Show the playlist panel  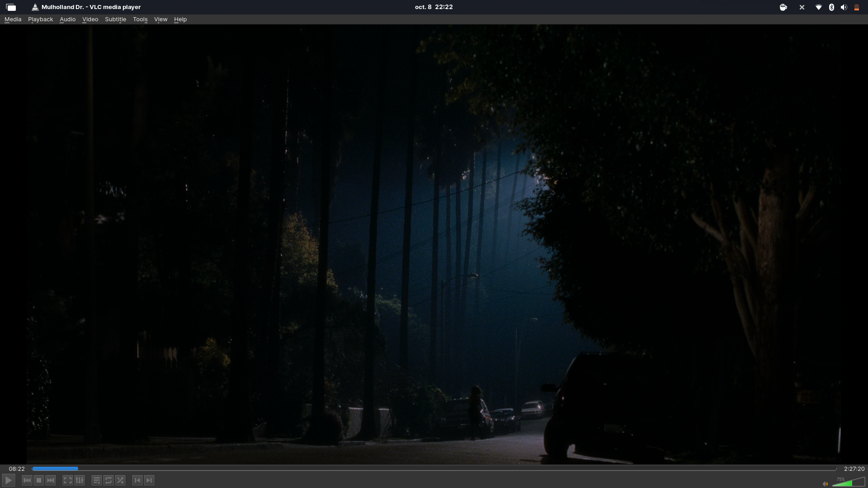[x=96, y=480]
